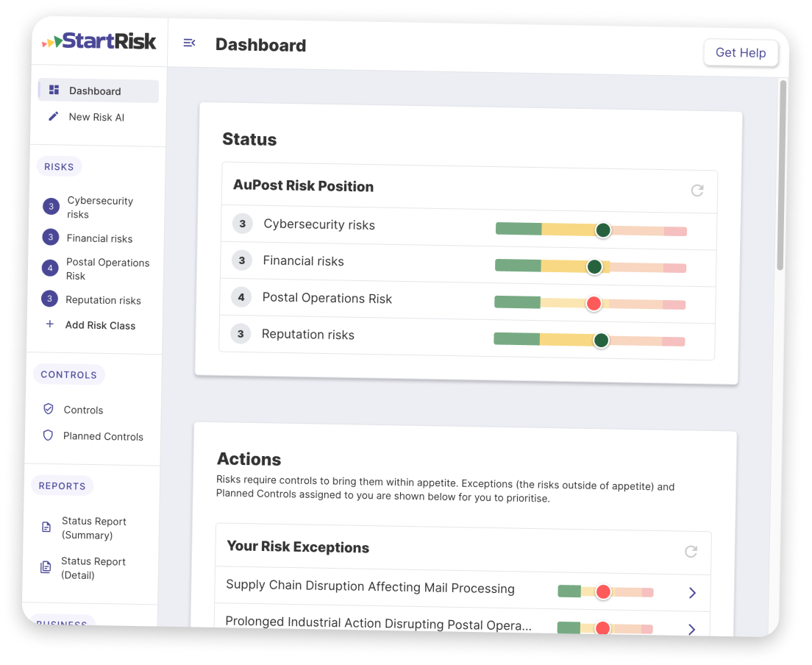Image resolution: width=812 pixels, height=665 pixels.
Task: Click the red indicator on Postal Operations Risk bar
Action: [x=594, y=303]
